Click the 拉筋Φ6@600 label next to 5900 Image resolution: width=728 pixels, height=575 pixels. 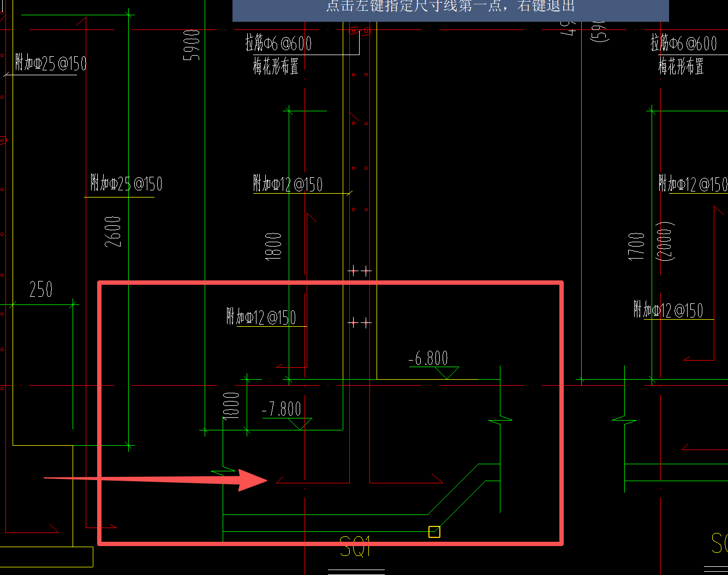pyautogui.click(x=278, y=44)
